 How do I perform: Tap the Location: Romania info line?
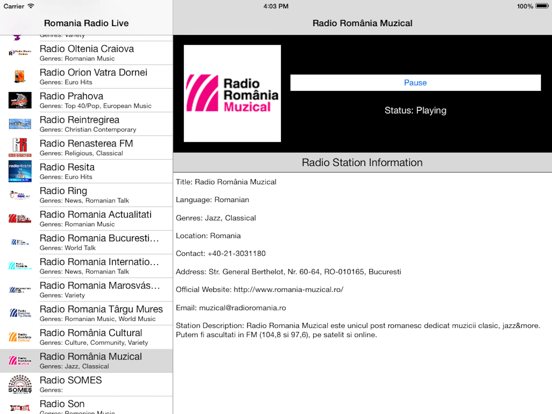(x=208, y=236)
